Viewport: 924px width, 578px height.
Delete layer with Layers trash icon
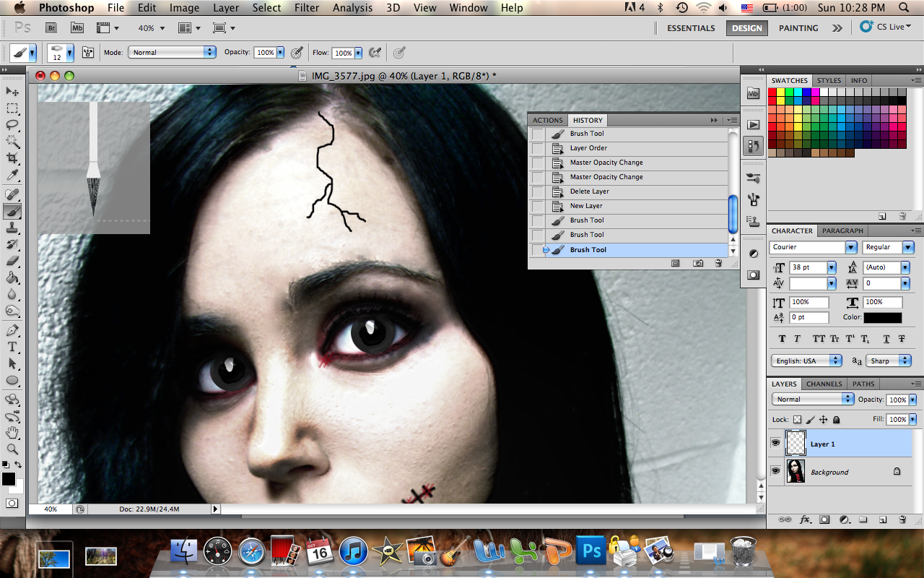(902, 519)
